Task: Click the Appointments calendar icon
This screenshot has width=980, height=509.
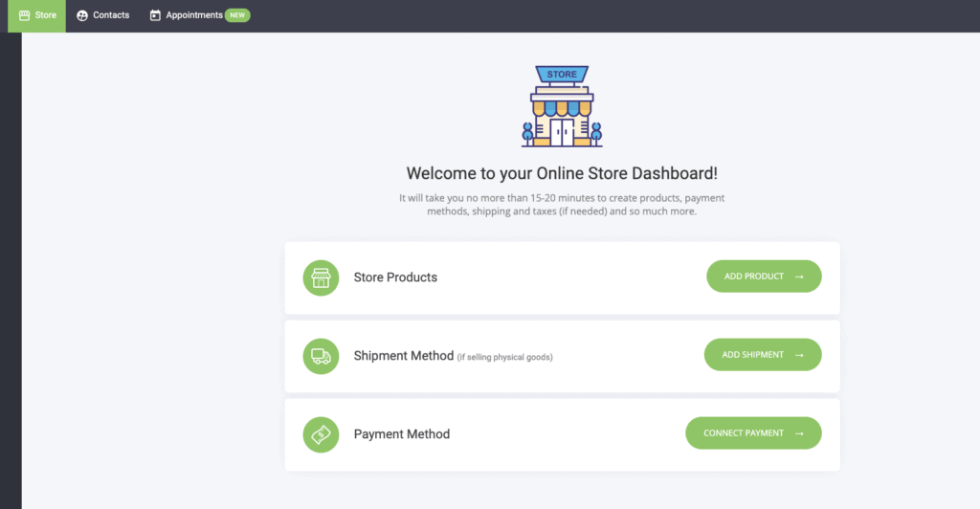Action: point(155,15)
